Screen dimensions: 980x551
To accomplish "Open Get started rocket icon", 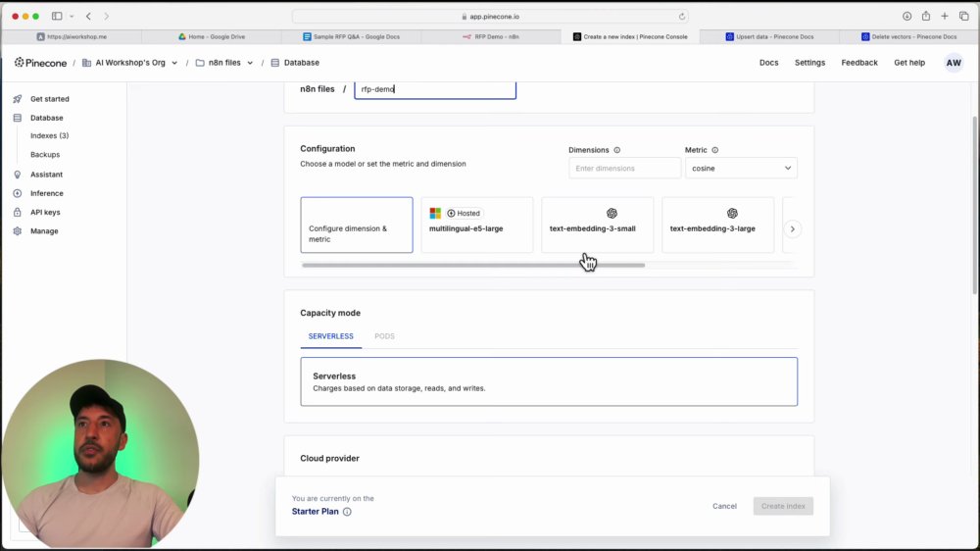I will pos(18,99).
